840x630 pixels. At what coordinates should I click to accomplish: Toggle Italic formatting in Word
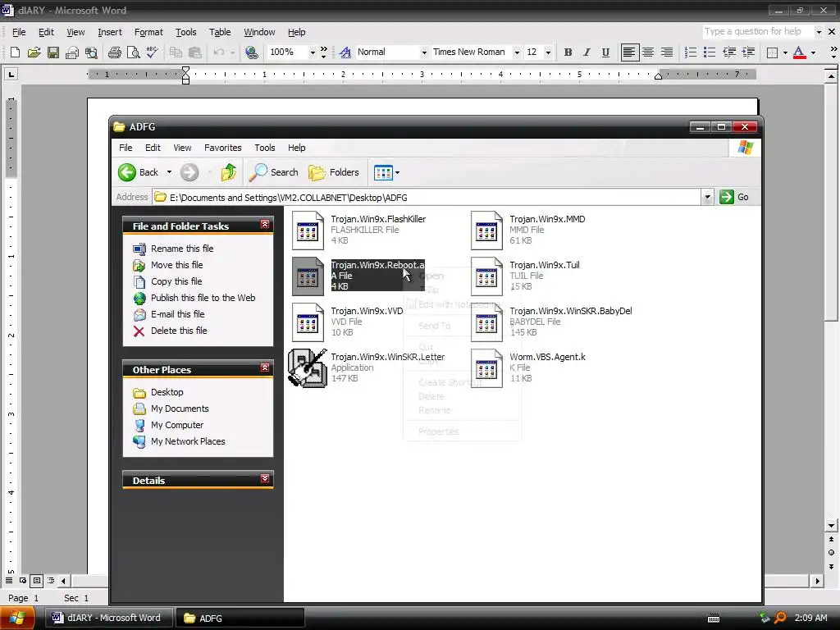click(587, 52)
